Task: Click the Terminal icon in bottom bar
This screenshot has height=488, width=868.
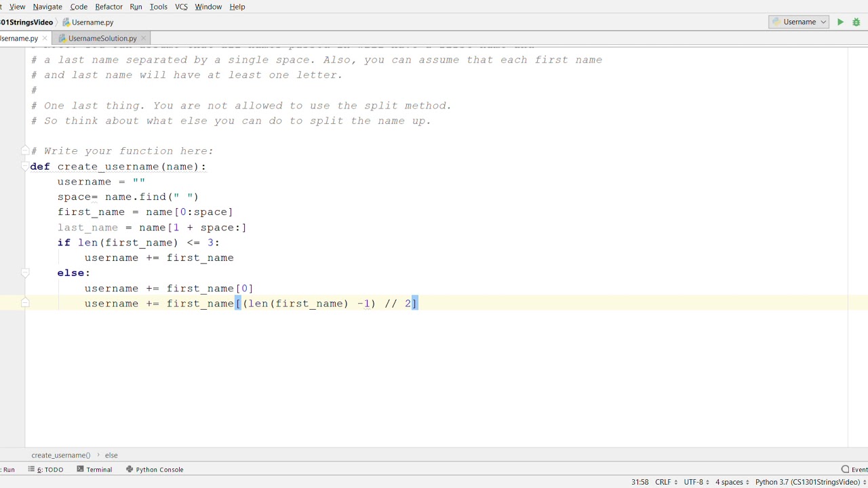Action: pos(80,469)
